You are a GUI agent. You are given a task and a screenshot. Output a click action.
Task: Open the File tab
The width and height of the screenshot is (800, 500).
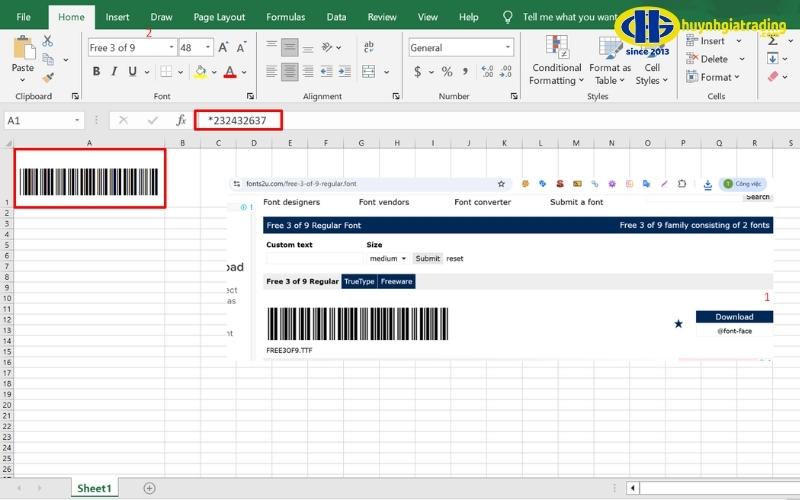click(x=23, y=17)
